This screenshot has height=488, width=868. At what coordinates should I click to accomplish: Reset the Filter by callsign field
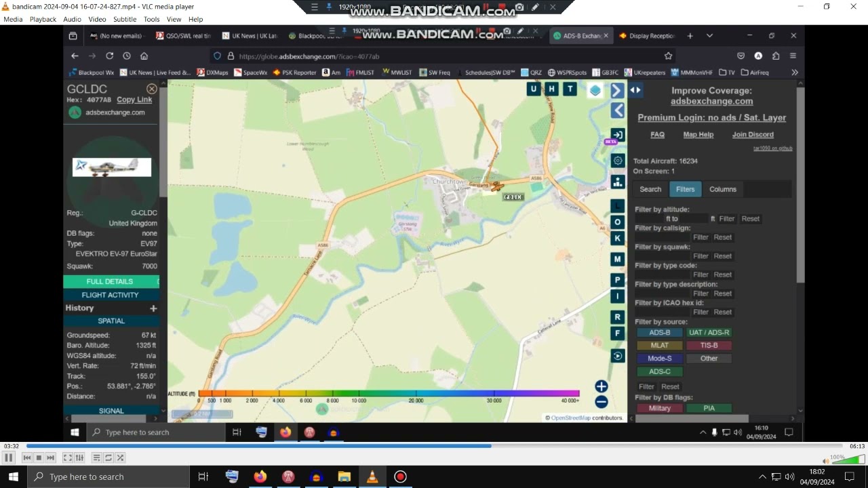pos(723,237)
